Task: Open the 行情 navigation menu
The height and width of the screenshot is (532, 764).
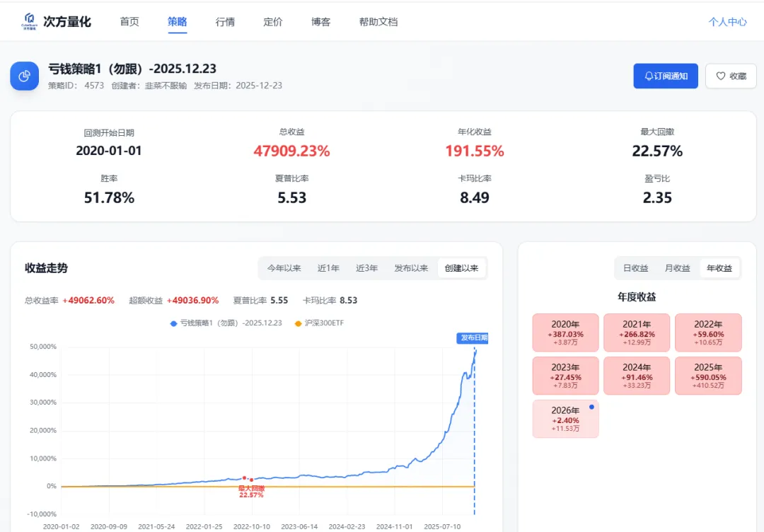Action: tap(225, 22)
